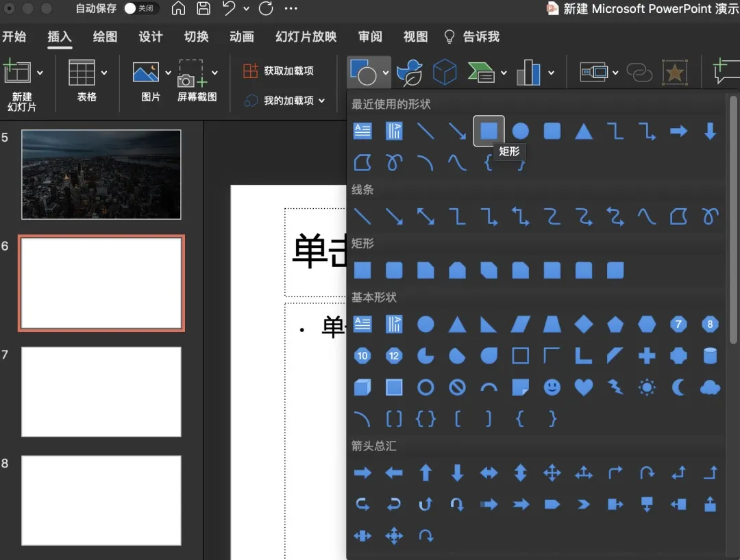Pick the lightning bolt shape
740x560 pixels.
(x=615, y=387)
